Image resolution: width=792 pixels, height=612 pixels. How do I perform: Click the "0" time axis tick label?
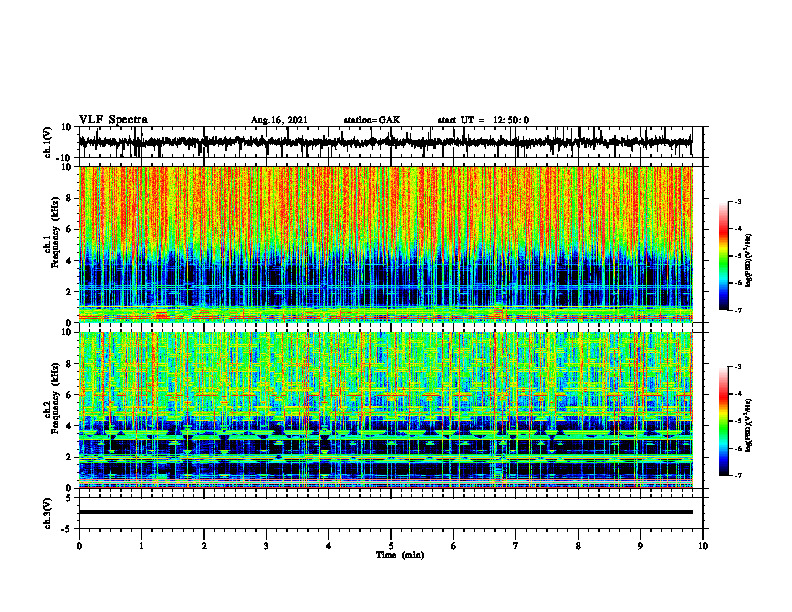click(x=79, y=546)
